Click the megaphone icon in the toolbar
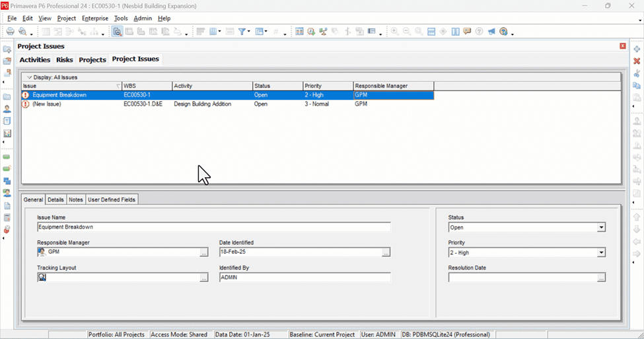 tap(491, 32)
